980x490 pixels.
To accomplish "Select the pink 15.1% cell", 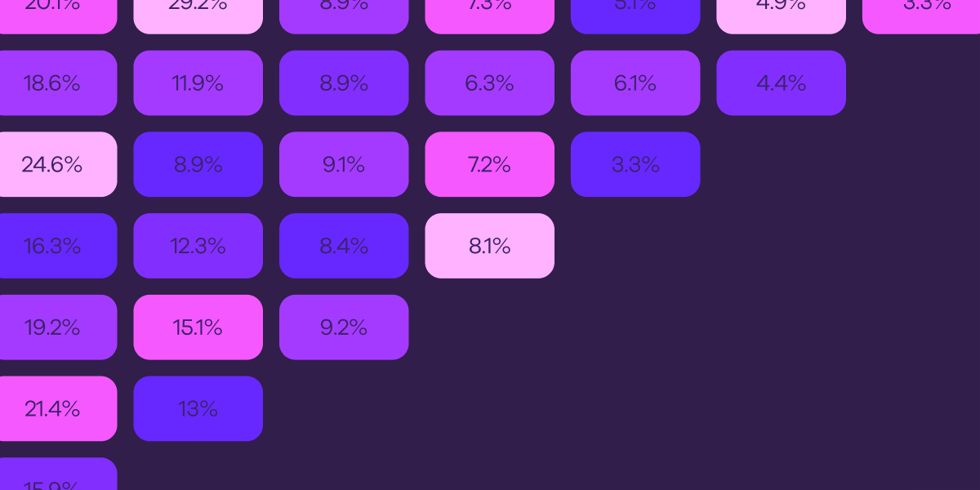I will (198, 327).
